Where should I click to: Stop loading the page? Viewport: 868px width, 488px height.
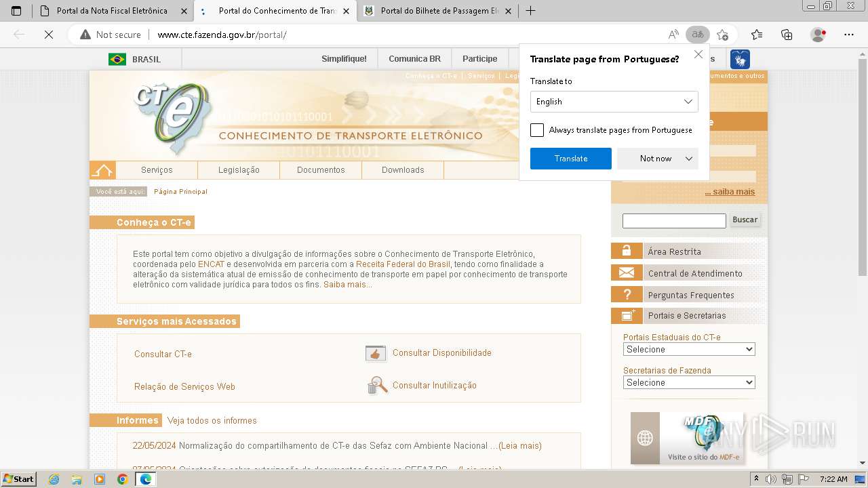click(x=49, y=35)
